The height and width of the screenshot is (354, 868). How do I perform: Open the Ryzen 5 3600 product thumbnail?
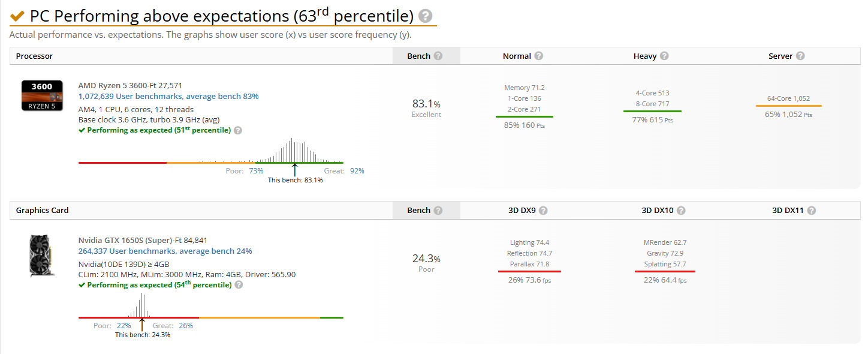tap(41, 96)
